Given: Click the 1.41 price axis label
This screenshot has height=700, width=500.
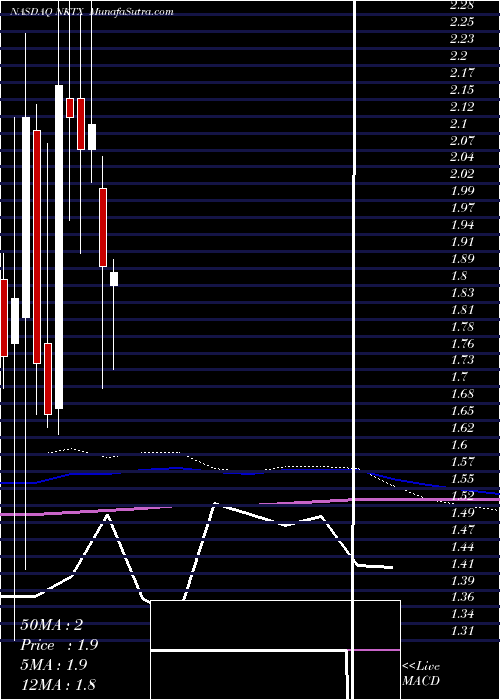Looking at the screenshot, I should [x=462, y=563].
